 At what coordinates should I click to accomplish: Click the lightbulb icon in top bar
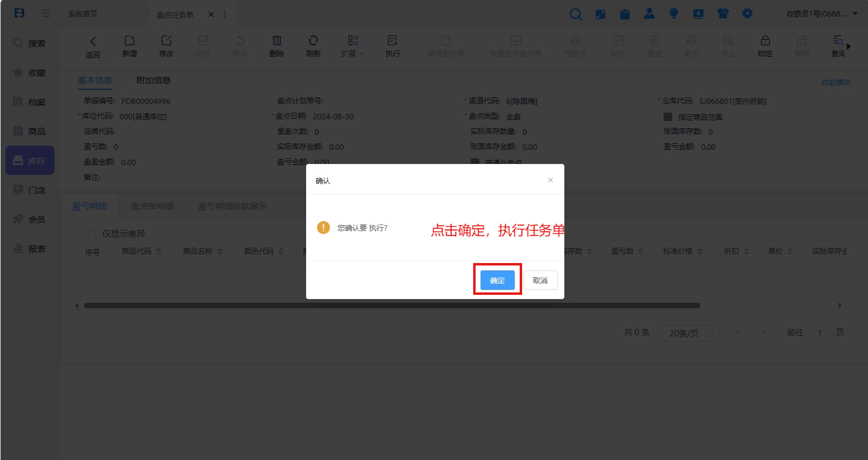(674, 13)
